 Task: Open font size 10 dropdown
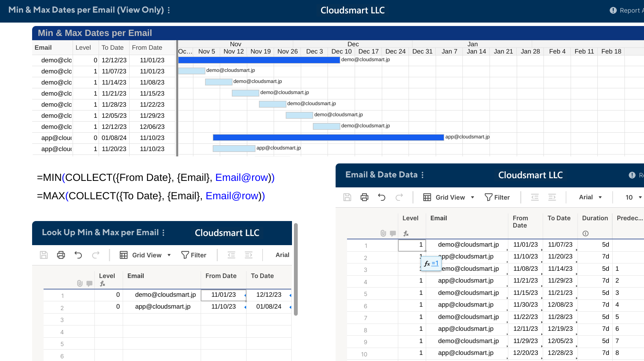pyautogui.click(x=634, y=197)
